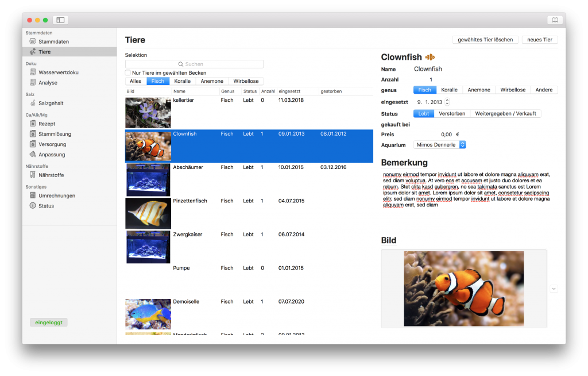The image size is (588, 376).
Task: Click the Analyse sidebar icon
Action: point(33,82)
